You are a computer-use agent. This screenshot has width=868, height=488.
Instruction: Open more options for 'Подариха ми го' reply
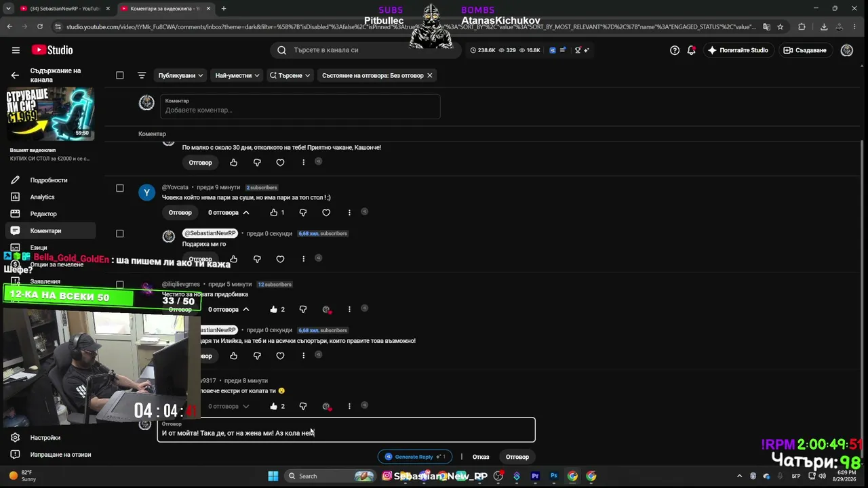pyautogui.click(x=303, y=259)
